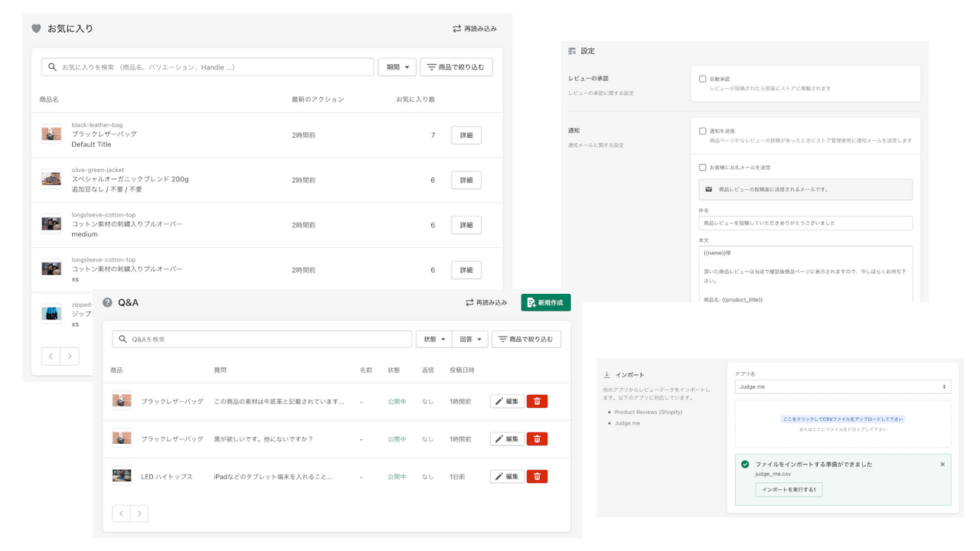Click the refresh icon in お気に入り panel

[x=456, y=27]
